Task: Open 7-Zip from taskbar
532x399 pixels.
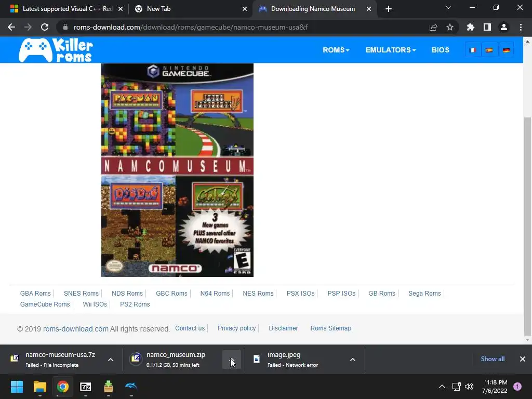Action: (x=86, y=387)
